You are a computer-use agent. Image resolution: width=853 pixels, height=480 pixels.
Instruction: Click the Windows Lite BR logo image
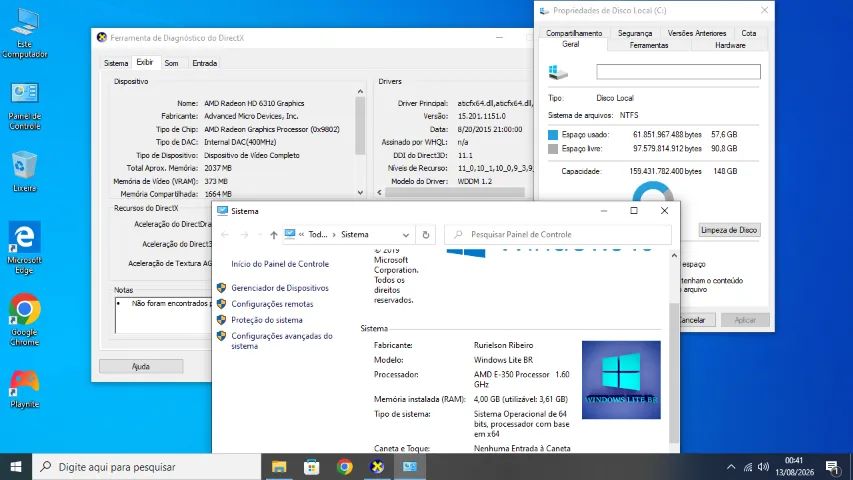pyautogui.click(x=621, y=380)
